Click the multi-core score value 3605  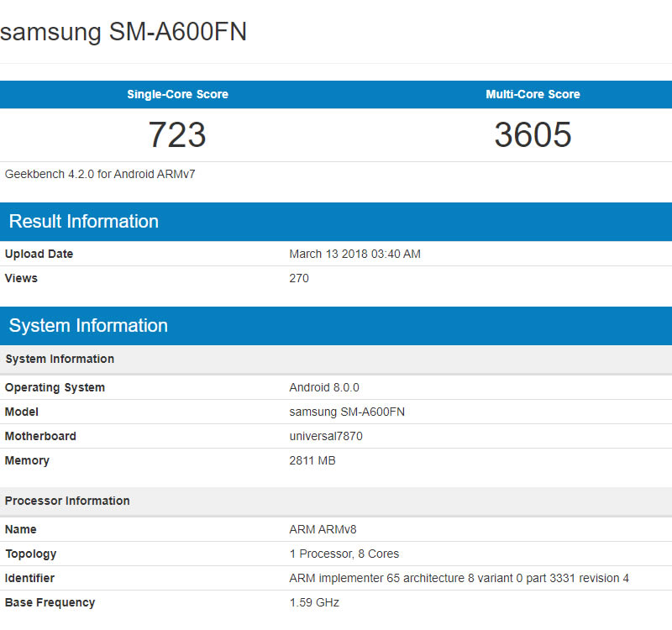pyautogui.click(x=533, y=134)
